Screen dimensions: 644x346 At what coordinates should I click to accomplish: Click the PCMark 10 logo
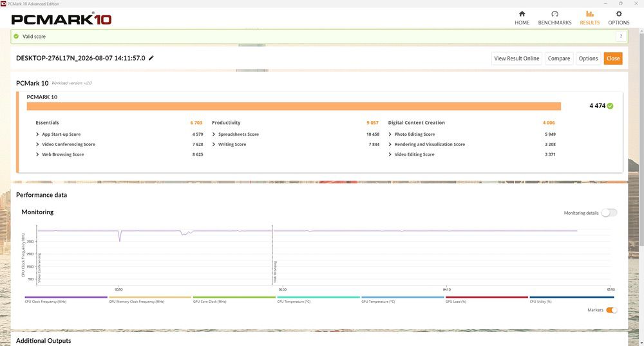pyautogui.click(x=61, y=19)
